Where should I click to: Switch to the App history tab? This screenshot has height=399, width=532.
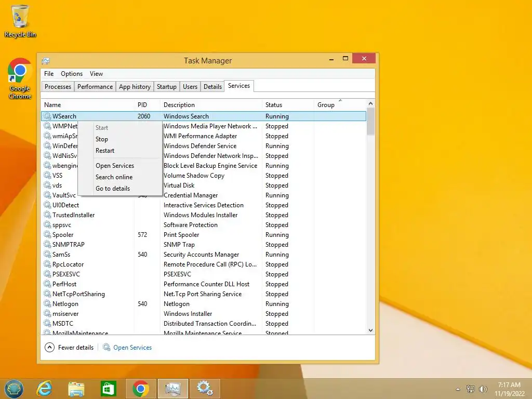coord(135,87)
